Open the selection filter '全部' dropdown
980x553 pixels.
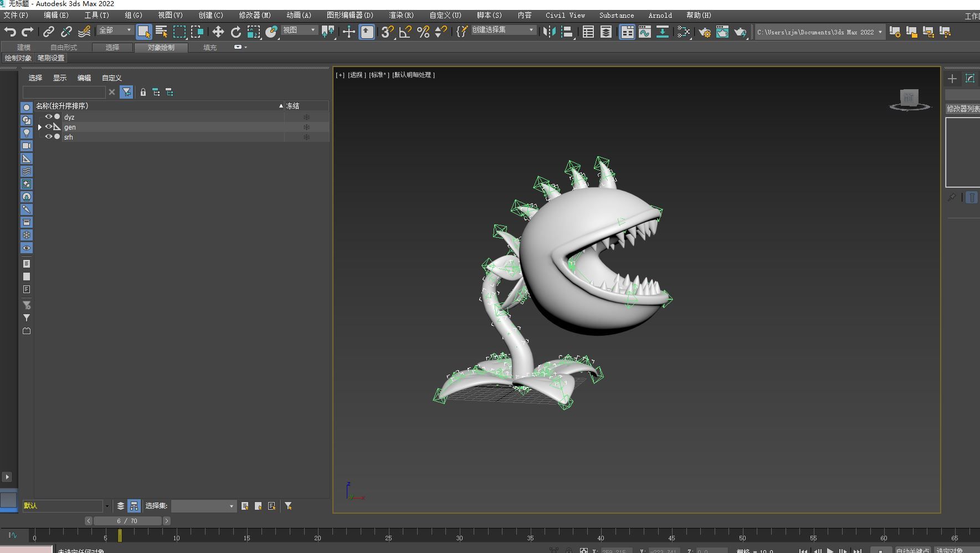(x=116, y=30)
